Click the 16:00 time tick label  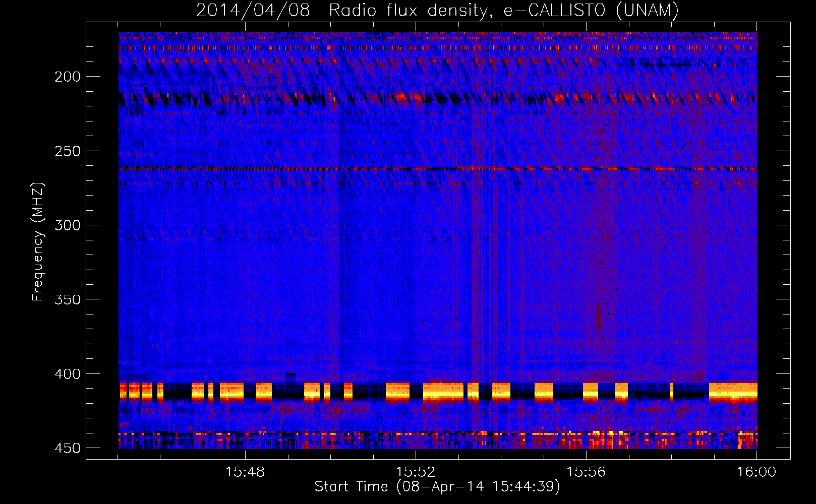[756, 472]
